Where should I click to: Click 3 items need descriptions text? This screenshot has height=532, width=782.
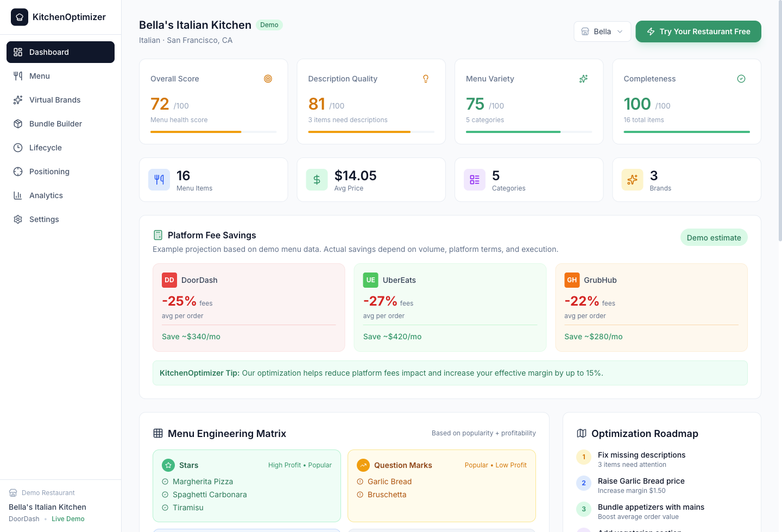[x=348, y=120]
